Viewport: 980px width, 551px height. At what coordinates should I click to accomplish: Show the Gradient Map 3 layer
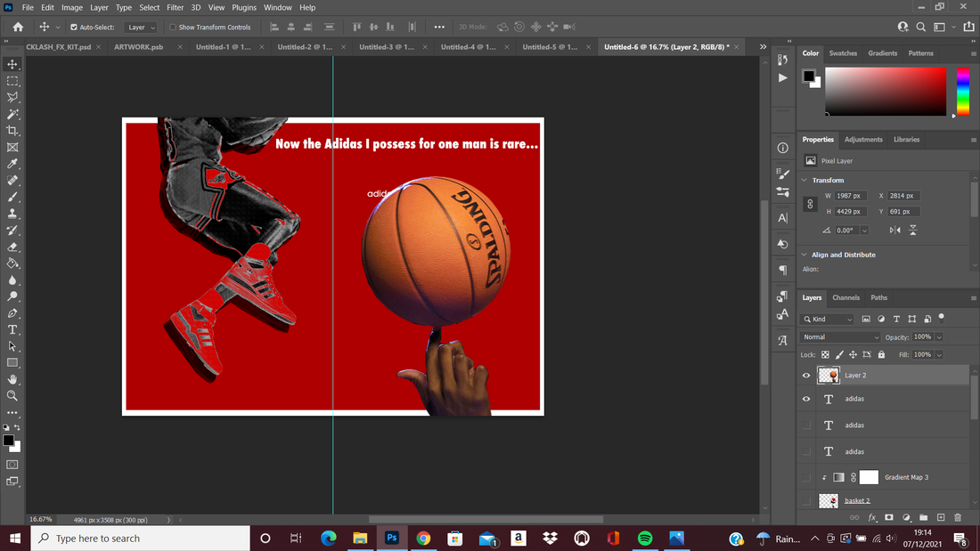pyautogui.click(x=806, y=477)
